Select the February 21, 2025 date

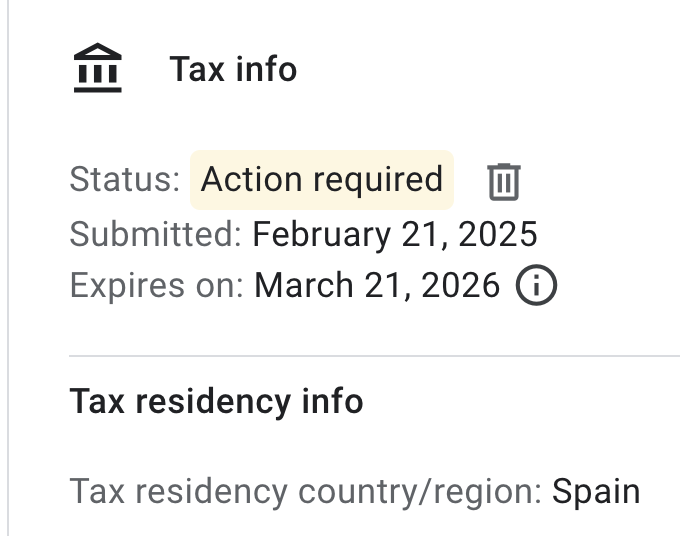395,235
